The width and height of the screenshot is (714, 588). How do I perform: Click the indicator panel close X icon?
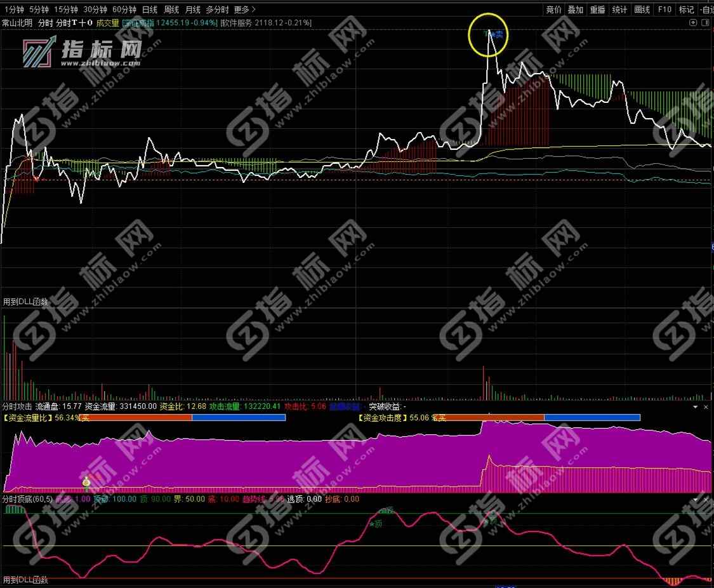(705, 406)
